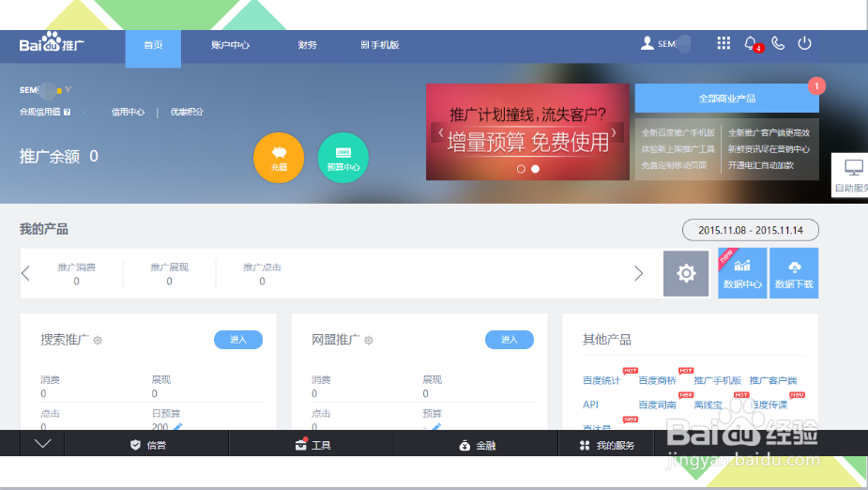Click the 我的服务 four-squares icon
The image size is (868, 490).
[x=585, y=445]
